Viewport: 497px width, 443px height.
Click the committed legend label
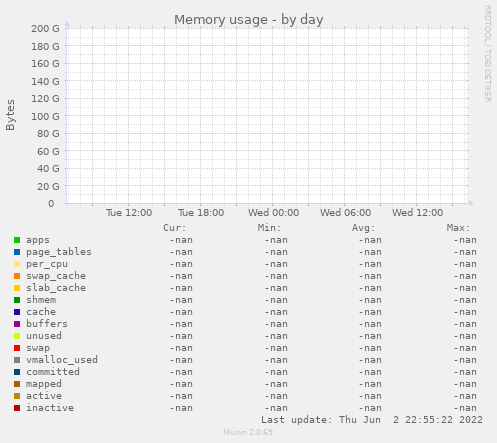point(53,372)
